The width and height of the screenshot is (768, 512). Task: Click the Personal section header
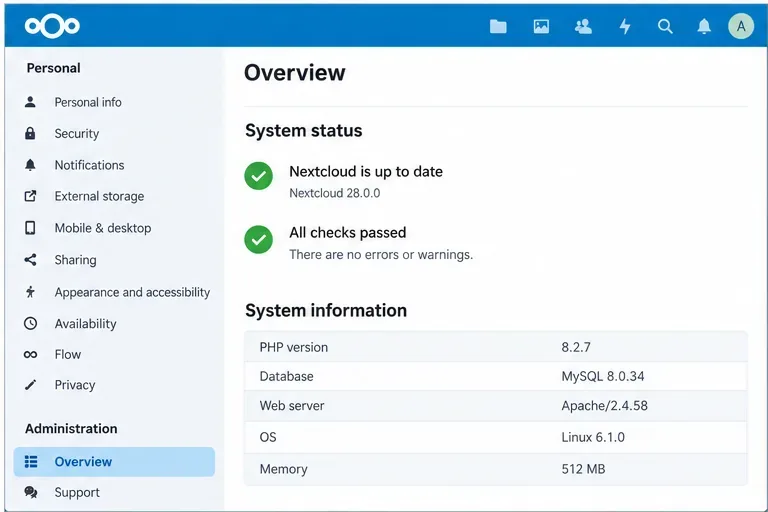click(x=53, y=68)
